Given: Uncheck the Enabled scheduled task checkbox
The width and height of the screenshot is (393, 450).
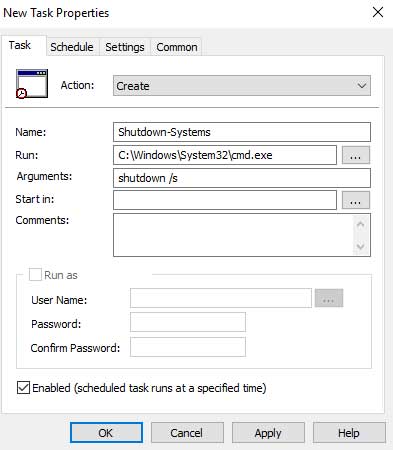Looking at the screenshot, I should (x=23, y=388).
